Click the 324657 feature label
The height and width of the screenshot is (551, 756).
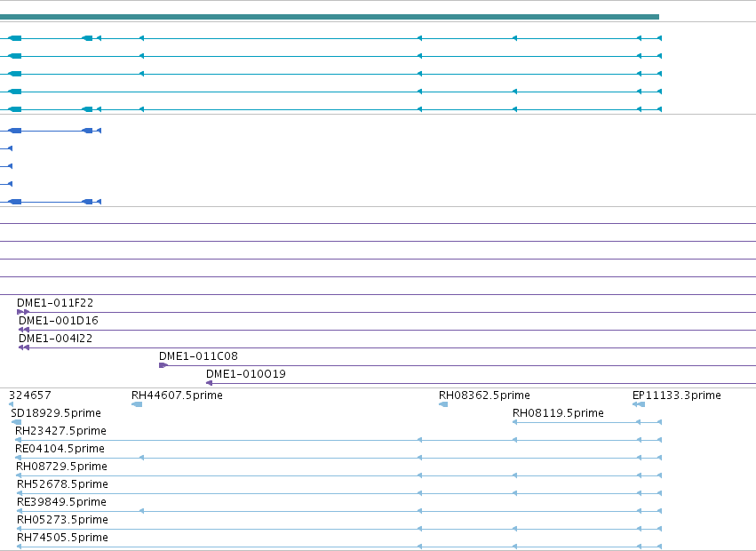(30, 395)
